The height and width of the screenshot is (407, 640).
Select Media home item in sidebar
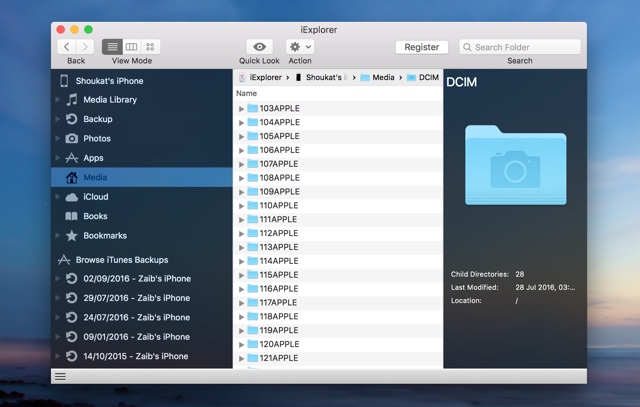[141, 177]
